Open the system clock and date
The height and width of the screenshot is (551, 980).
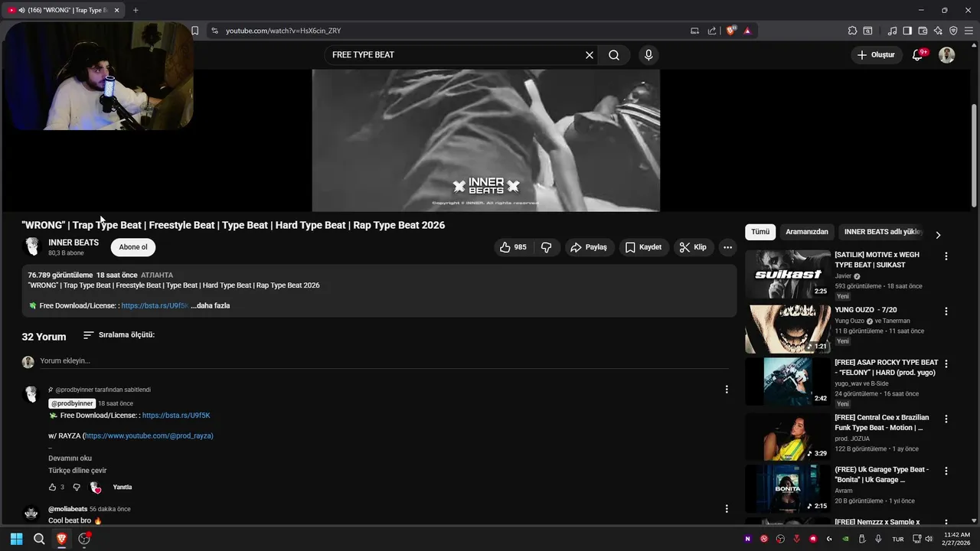click(x=957, y=539)
